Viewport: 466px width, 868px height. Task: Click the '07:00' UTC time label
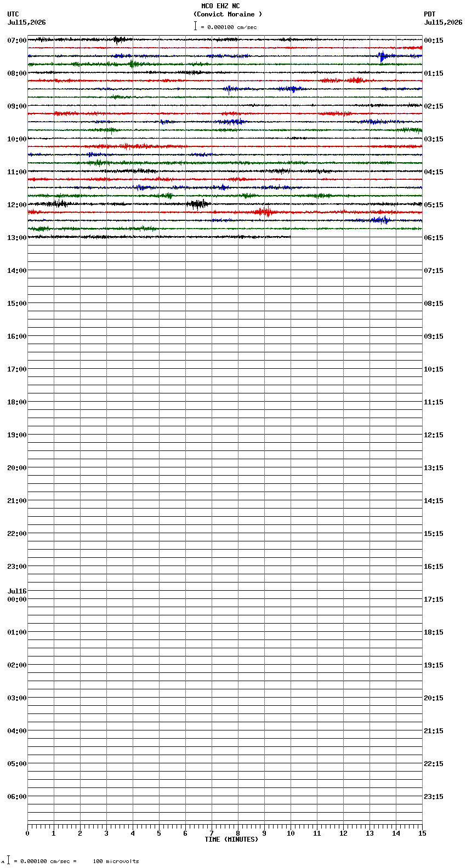point(17,41)
